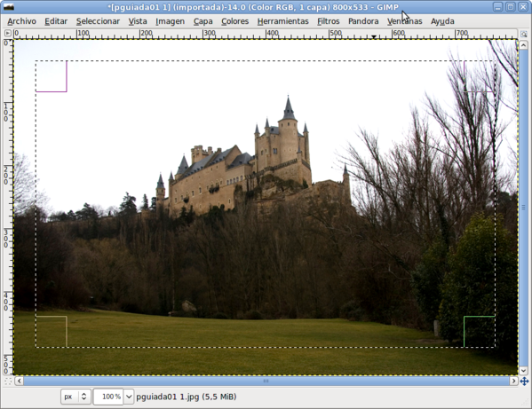Toggle the Quick Mask button
The width and height of the screenshot is (532, 409).
coord(8,381)
